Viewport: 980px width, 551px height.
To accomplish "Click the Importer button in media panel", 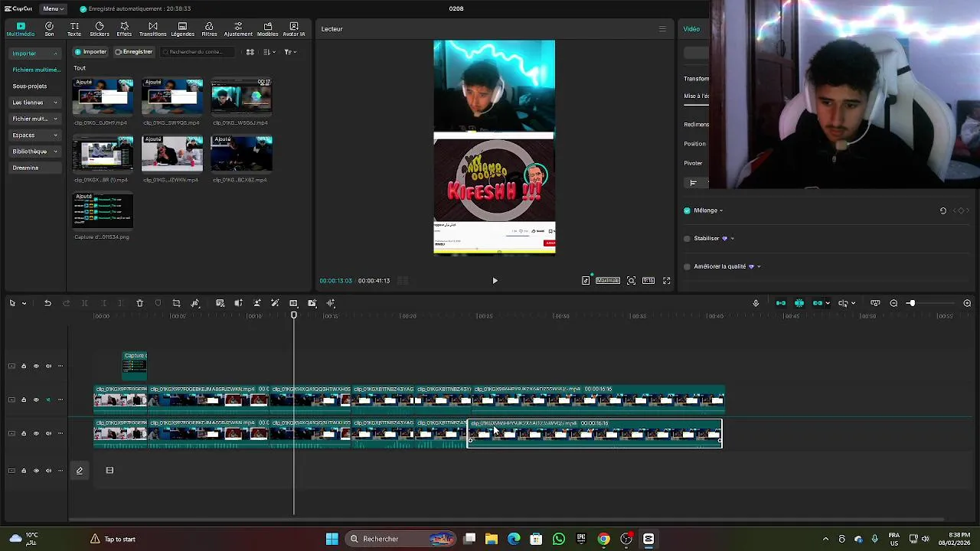I will pos(91,52).
